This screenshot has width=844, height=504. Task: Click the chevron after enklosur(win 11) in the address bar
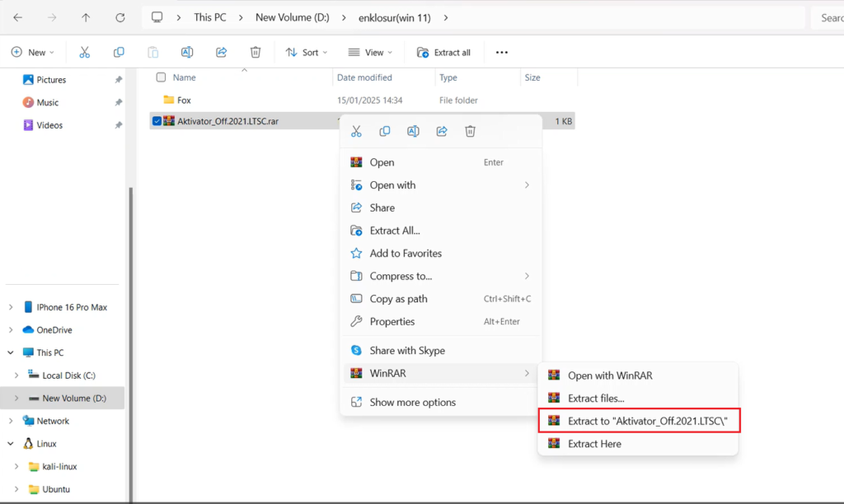(x=446, y=18)
